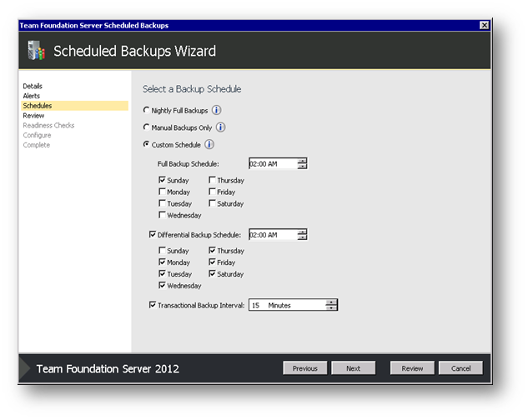Select Readiness Checks step in sidebar
Screen dimensions: 528x420
tap(48, 125)
